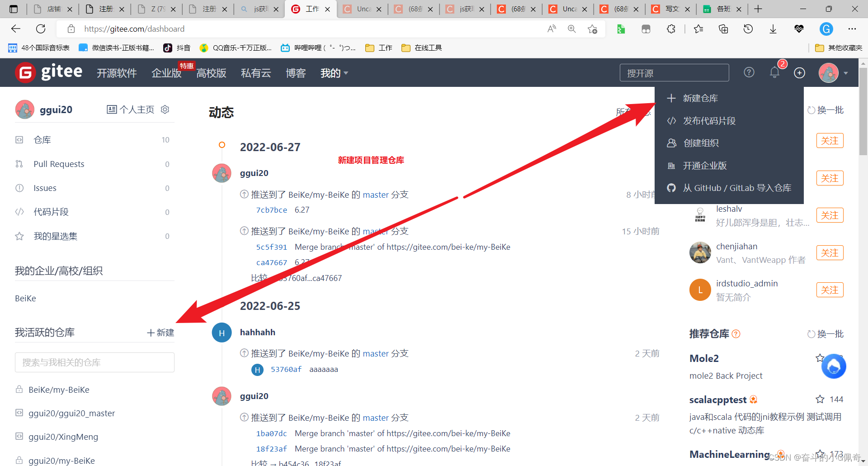Open 抖音 bookmark

177,48
